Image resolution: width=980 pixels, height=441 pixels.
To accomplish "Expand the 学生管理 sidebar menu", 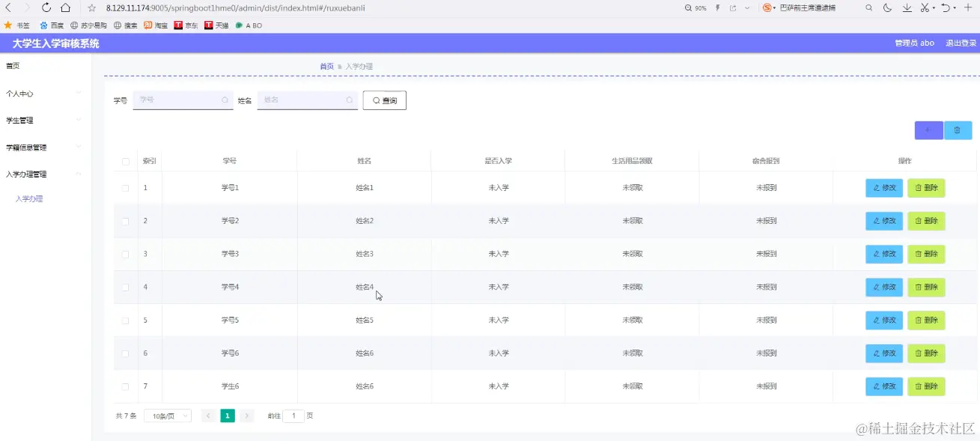I will pyautogui.click(x=46, y=120).
